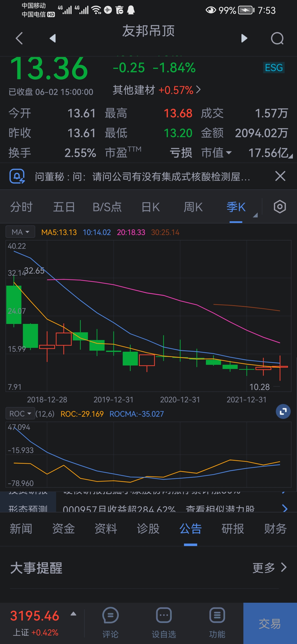Expand chart to fullscreen landscape
The image size is (297, 644).
click(x=283, y=411)
